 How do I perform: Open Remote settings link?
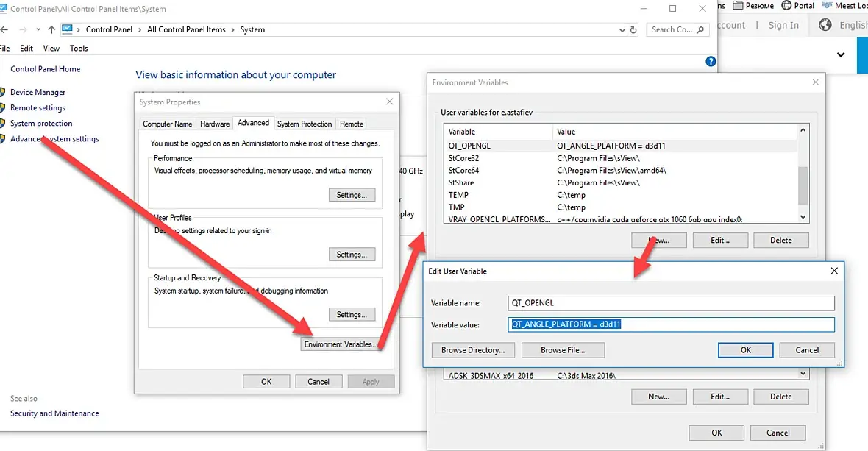tap(38, 108)
